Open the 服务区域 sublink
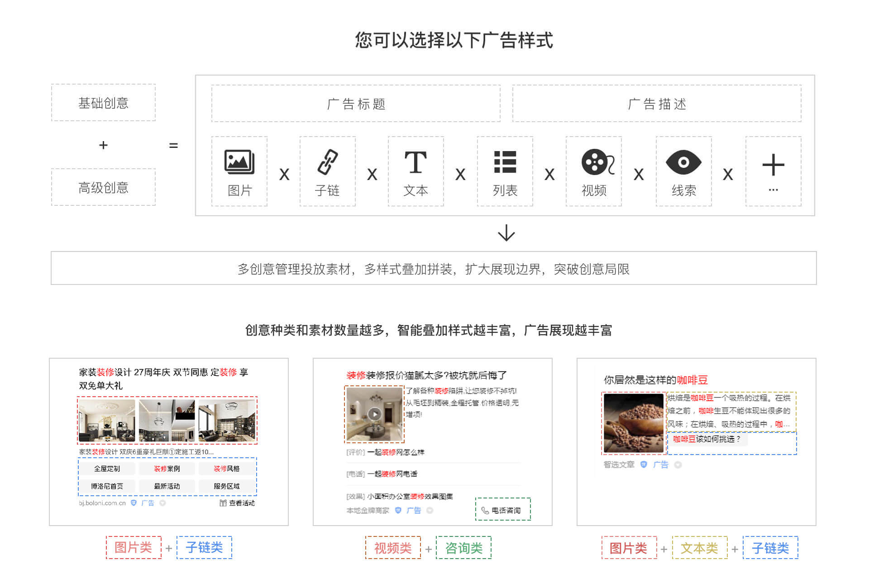This screenshot has height=588, width=869. click(x=226, y=486)
